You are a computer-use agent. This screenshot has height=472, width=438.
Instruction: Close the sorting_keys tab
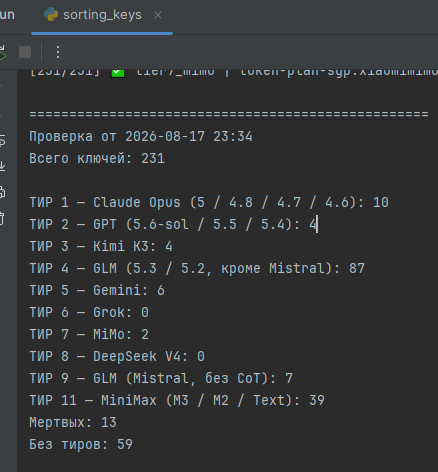click(158, 15)
